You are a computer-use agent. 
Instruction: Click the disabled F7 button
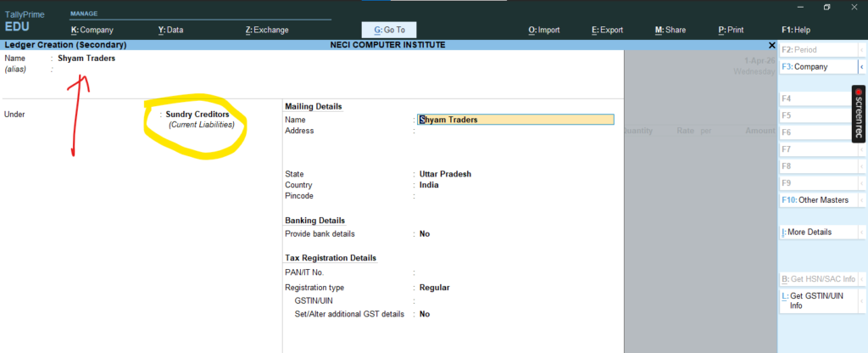click(818, 149)
